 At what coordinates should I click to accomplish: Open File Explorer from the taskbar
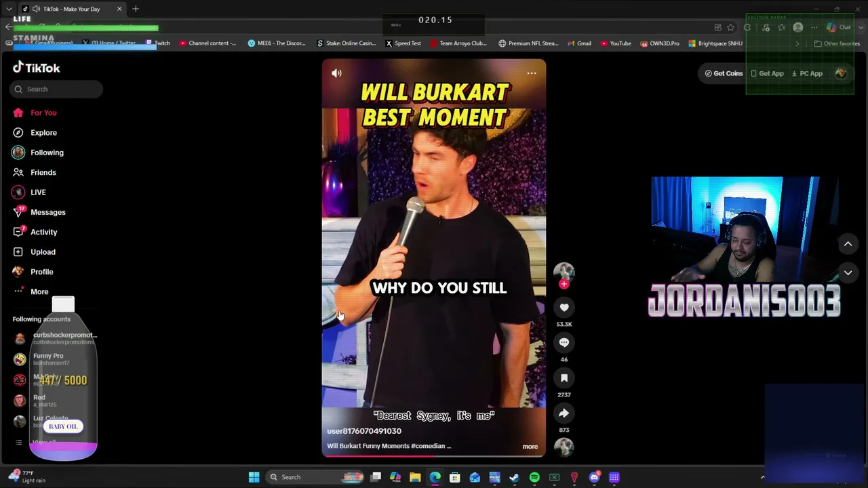click(415, 477)
